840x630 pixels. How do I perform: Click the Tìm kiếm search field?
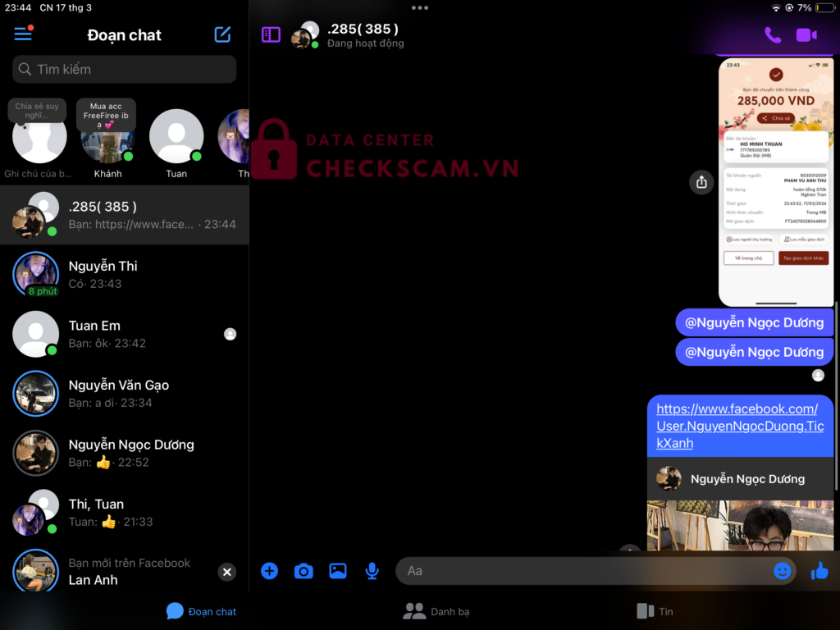tap(125, 69)
